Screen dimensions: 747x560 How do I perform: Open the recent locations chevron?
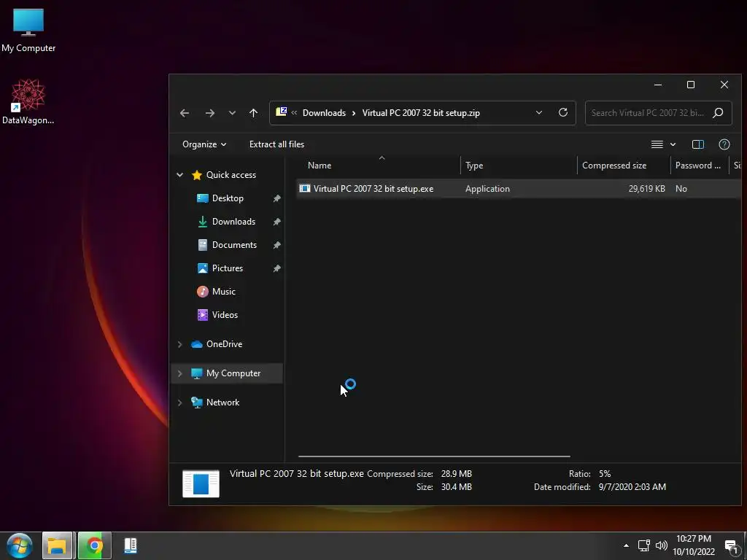pyautogui.click(x=232, y=113)
